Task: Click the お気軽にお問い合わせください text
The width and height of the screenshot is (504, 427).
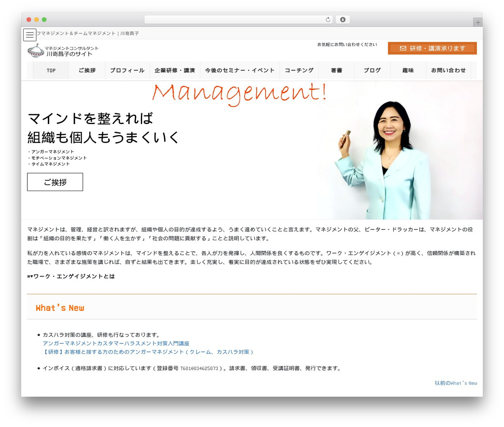Action: tap(347, 45)
